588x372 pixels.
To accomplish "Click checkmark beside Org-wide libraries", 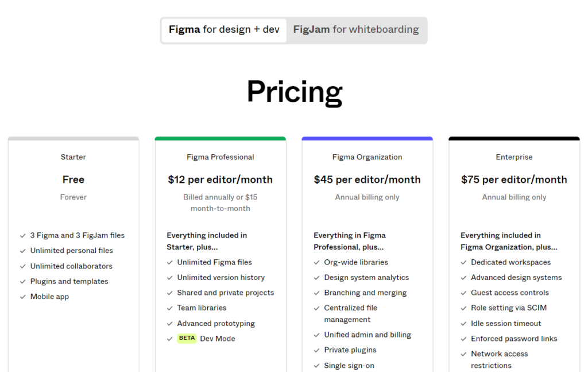I will pos(317,262).
